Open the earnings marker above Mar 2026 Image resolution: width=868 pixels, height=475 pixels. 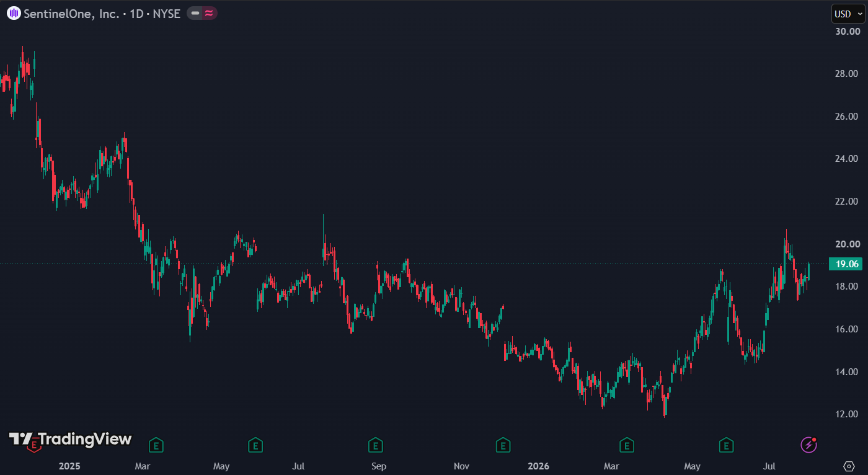point(627,444)
